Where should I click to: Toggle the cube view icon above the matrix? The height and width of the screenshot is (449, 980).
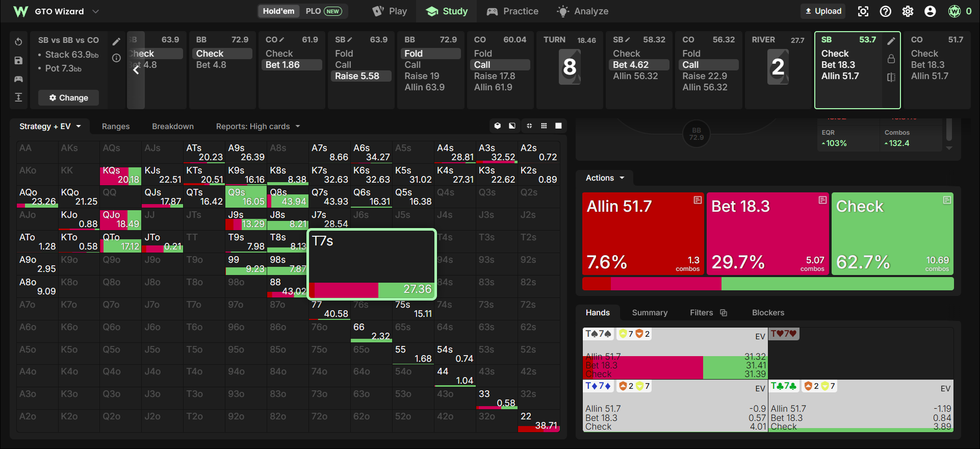tap(497, 126)
